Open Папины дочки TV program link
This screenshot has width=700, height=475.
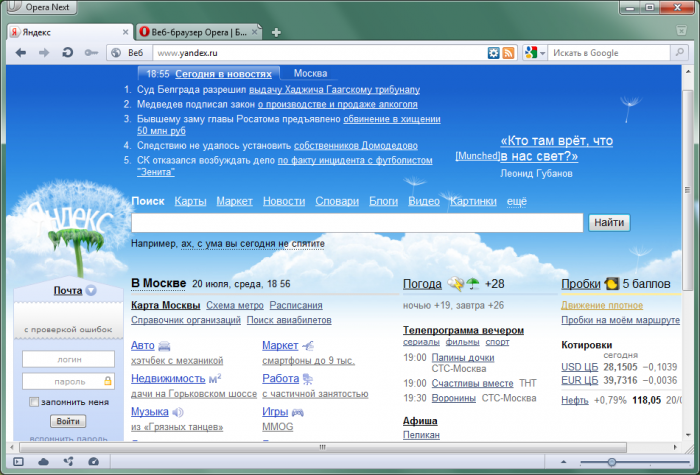coord(463,358)
